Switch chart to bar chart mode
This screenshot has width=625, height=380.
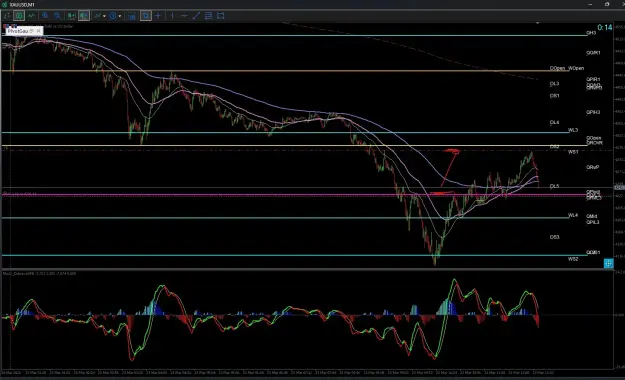click(7, 16)
